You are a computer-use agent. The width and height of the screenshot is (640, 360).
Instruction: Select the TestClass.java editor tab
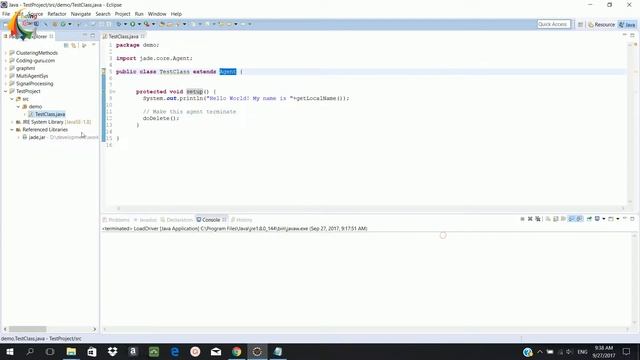[x=123, y=36]
